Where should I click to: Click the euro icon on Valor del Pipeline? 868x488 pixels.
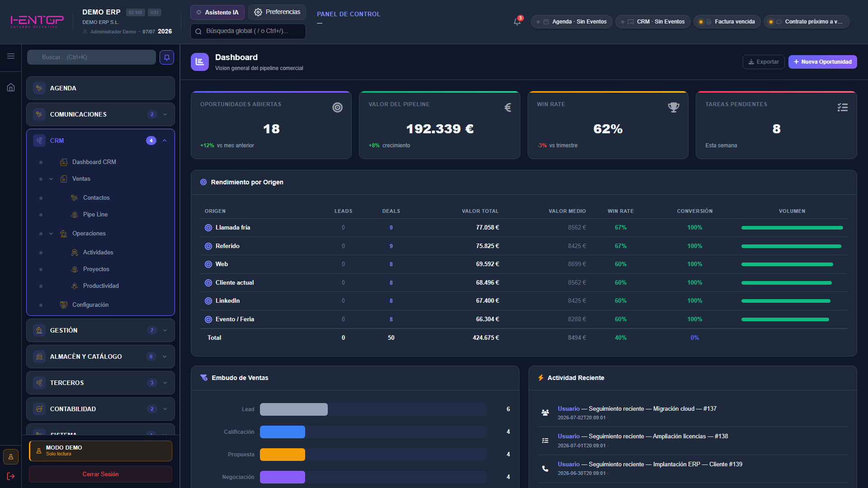508,108
